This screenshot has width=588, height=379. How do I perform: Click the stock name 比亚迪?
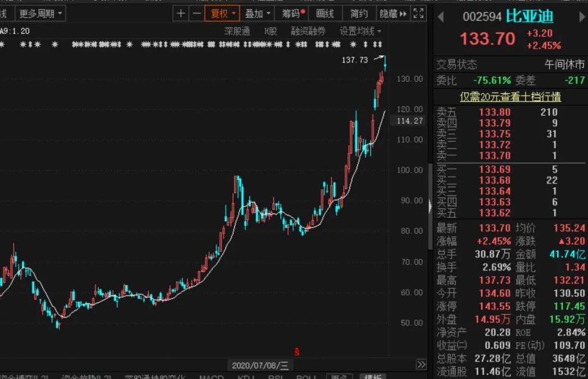(x=530, y=16)
